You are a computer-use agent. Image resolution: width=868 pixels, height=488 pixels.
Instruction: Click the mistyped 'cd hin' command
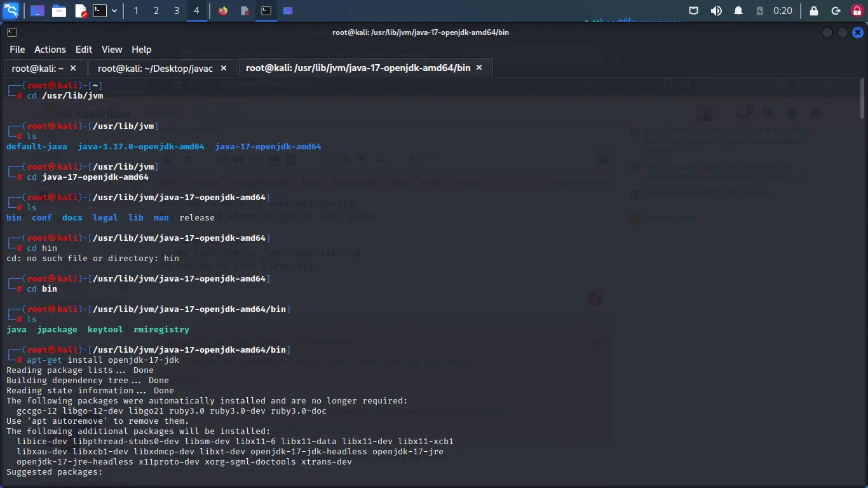(x=42, y=248)
